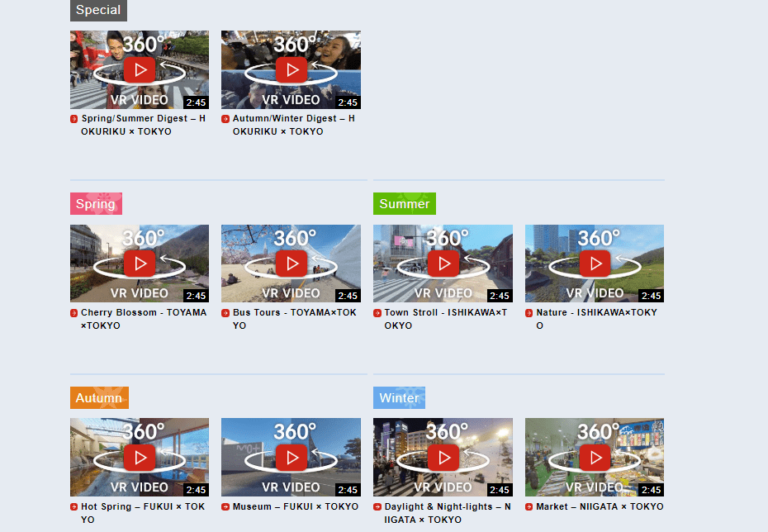Click red arrow icon beside Market
Image resolution: width=768 pixels, height=532 pixels.
(x=529, y=507)
